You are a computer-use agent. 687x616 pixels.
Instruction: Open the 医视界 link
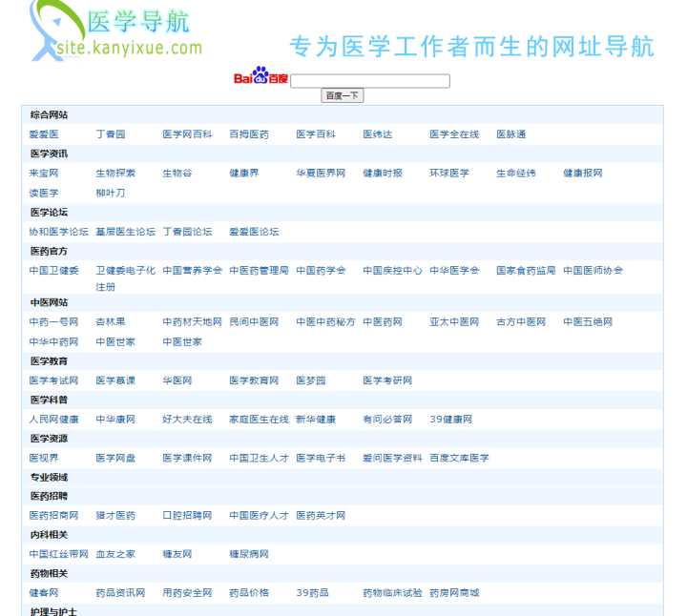(x=44, y=459)
